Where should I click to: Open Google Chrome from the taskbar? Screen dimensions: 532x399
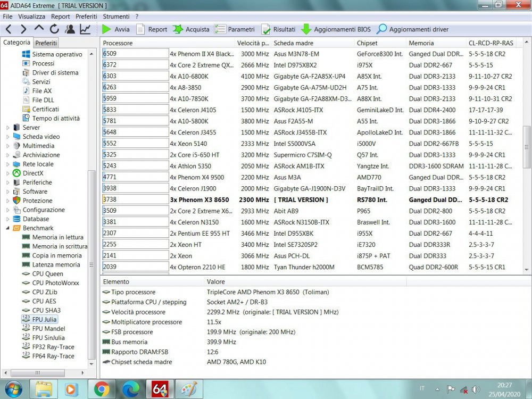(102, 389)
